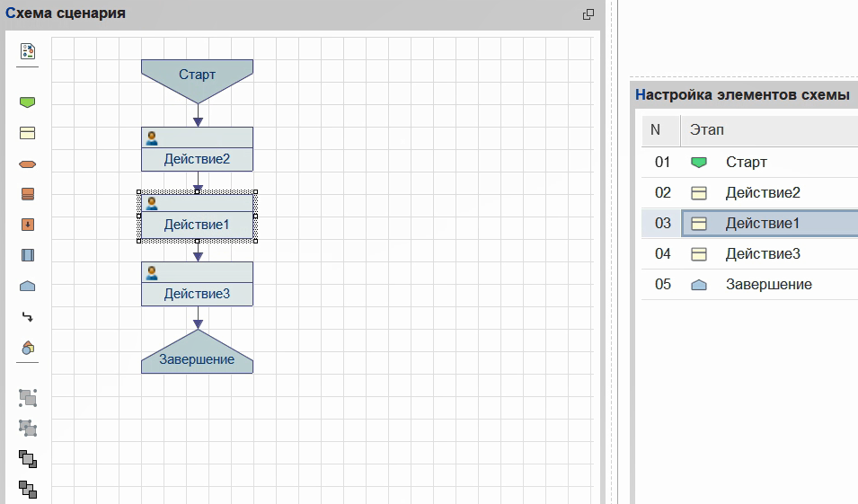Click the ungroup elements icon
The height and width of the screenshot is (504, 858).
pos(28,428)
